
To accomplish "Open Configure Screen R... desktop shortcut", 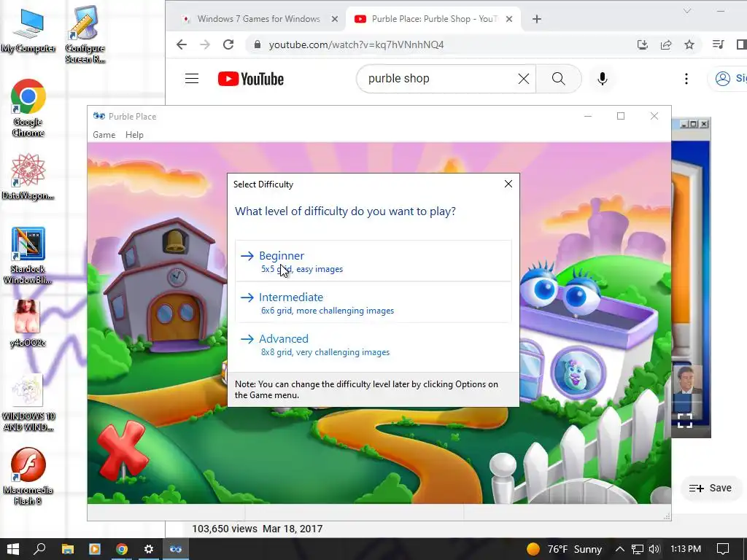I will pos(85,35).
